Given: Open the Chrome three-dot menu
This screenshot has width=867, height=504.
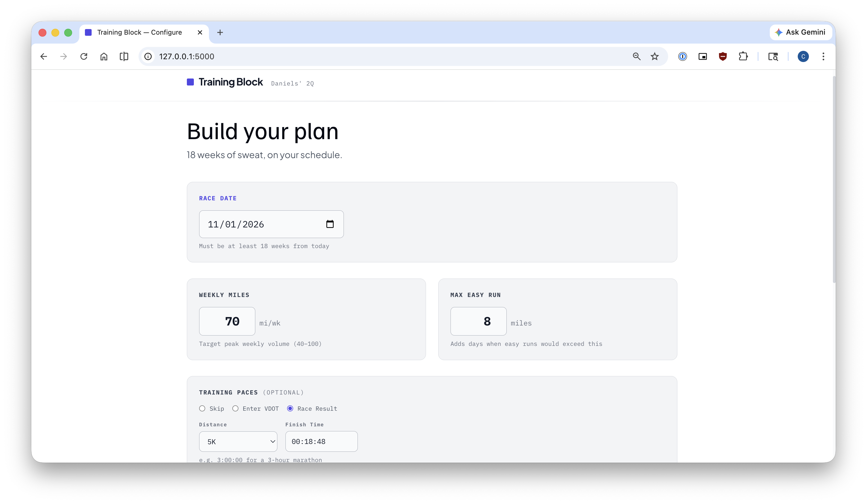Looking at the screenshot, I should (x=823, y=56).
